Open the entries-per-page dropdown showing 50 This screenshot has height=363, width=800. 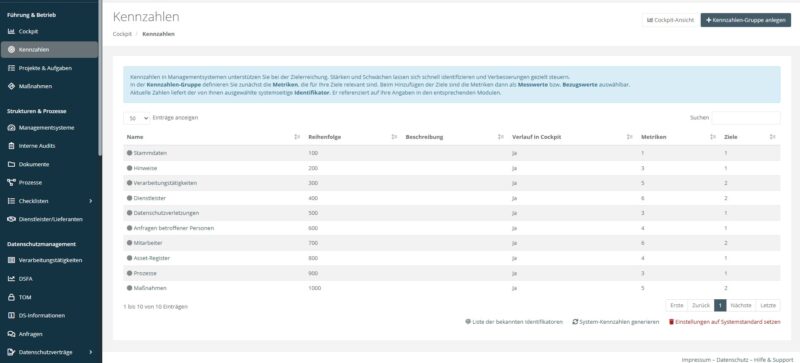(137, 118)
